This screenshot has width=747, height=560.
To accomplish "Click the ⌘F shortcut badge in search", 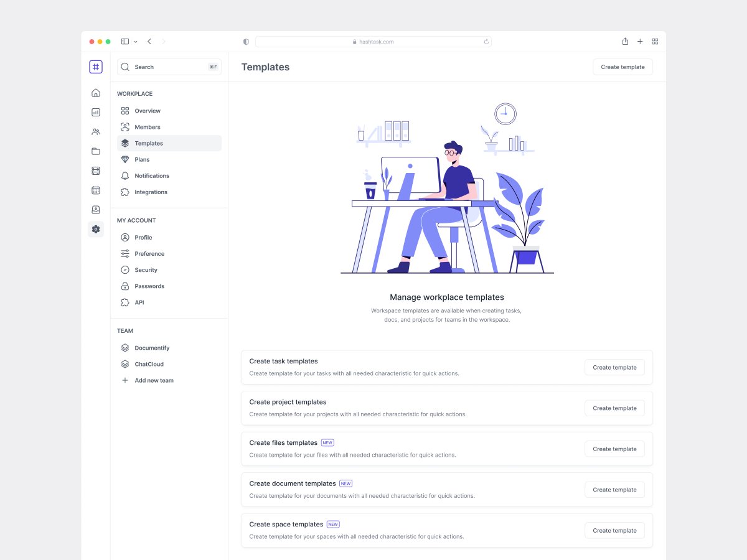I will (213, 67).
